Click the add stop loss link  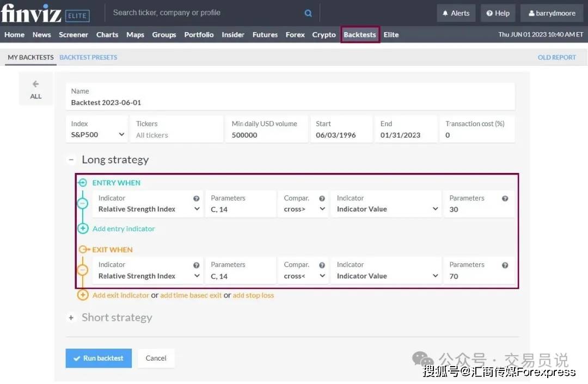click(x=253, y=295)
